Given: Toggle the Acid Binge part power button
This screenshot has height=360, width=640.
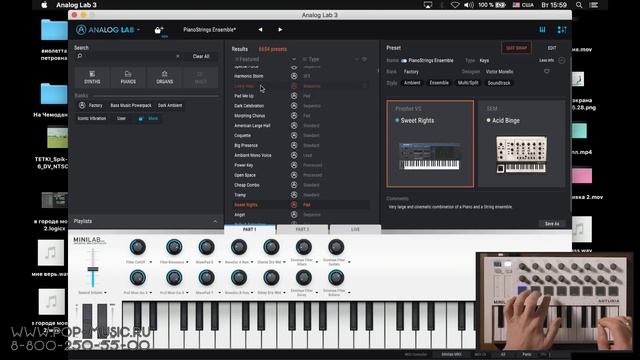Looking at the screenshot, I should coord(488,120).
